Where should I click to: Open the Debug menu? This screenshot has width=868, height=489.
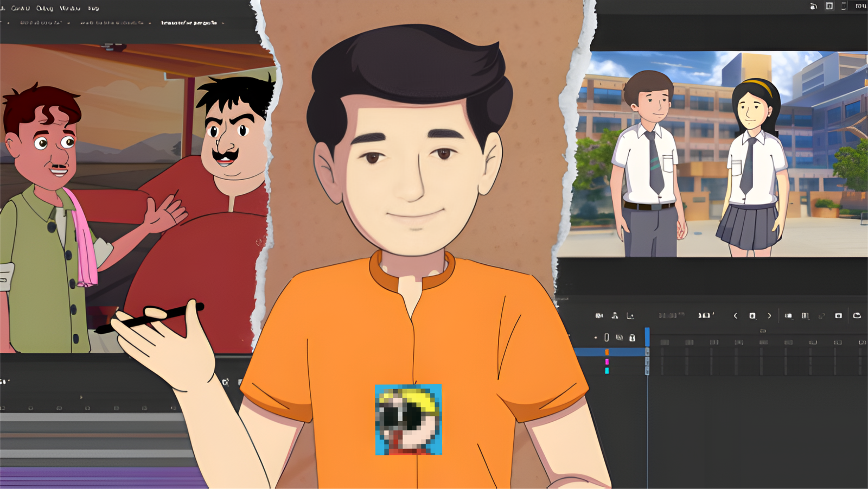pos(44,8)
